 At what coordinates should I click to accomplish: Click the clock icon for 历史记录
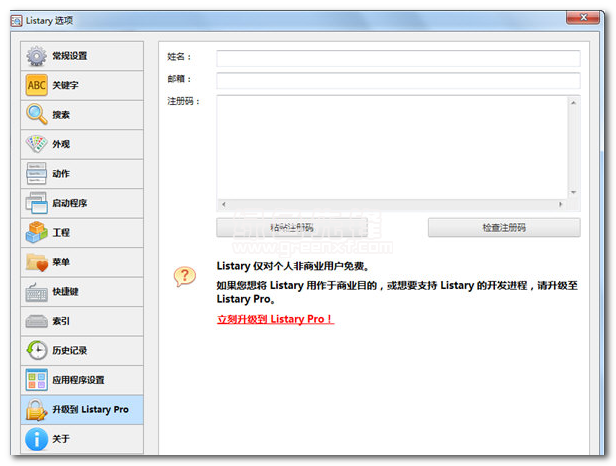[x=37, y=350]
